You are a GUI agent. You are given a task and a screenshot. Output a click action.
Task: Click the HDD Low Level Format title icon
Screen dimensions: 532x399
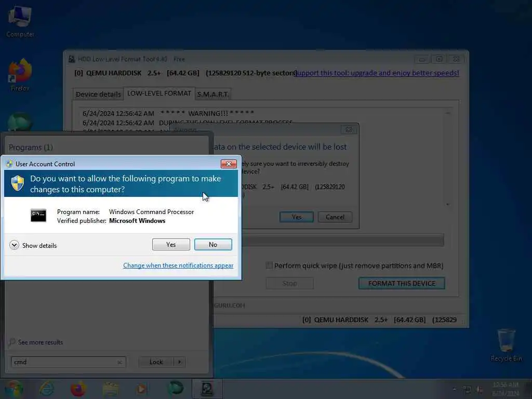tap(72, 59)
